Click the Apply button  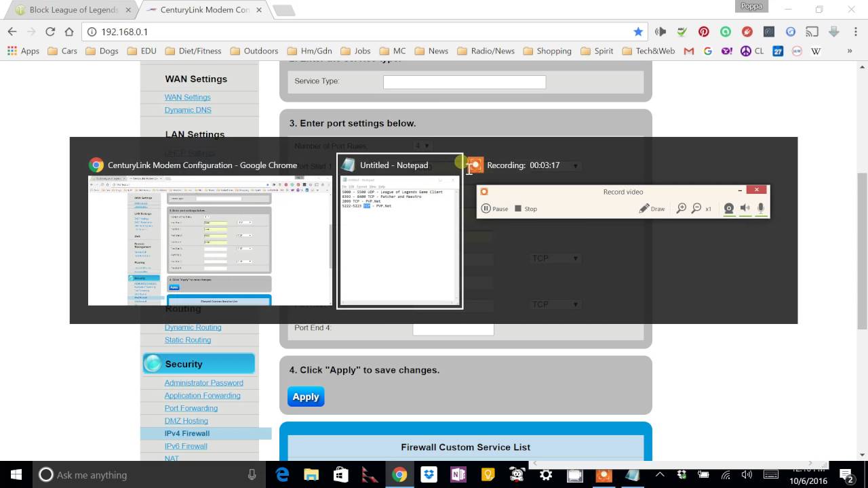click(x=306, y=396)
